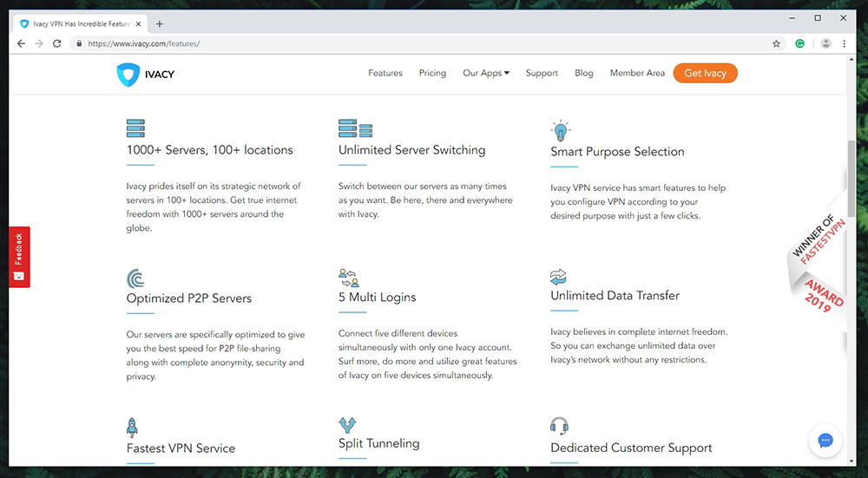
Task: Open the live chat bubble
Action: point(825,441)
